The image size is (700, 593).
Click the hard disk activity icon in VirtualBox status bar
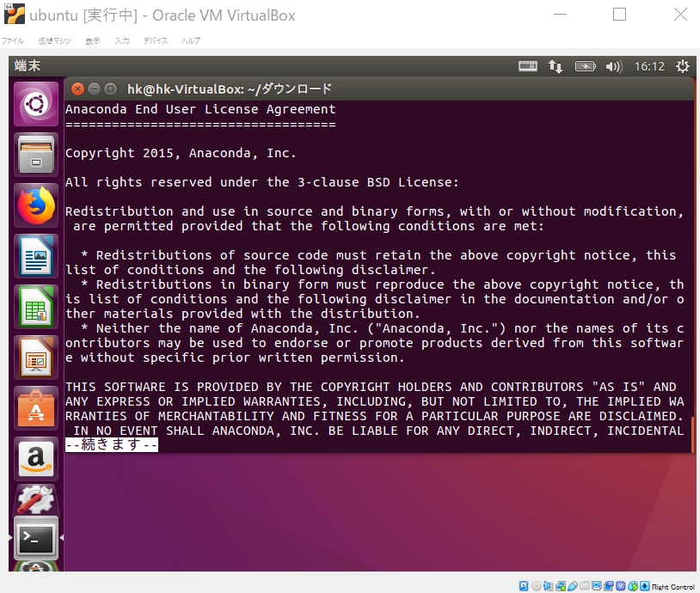524,586
